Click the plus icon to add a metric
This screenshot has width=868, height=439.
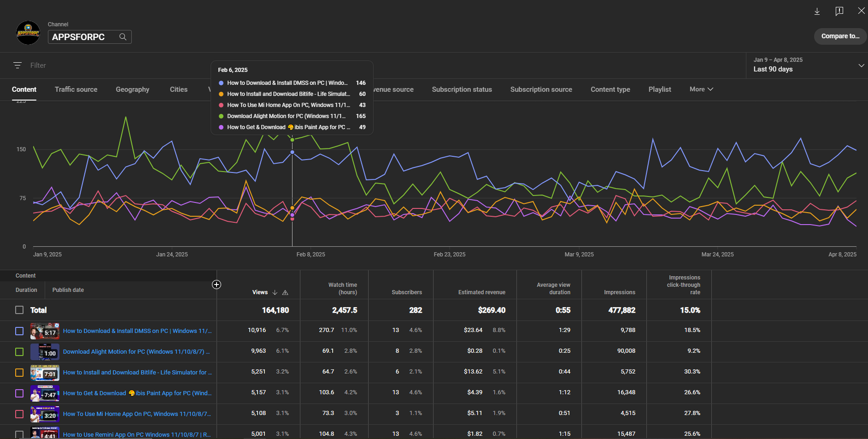coord(217,285)
